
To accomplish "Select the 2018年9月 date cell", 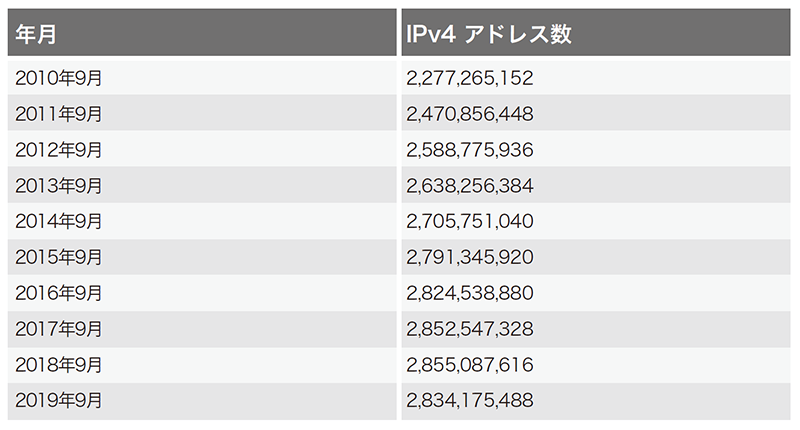I will (59, 366).
